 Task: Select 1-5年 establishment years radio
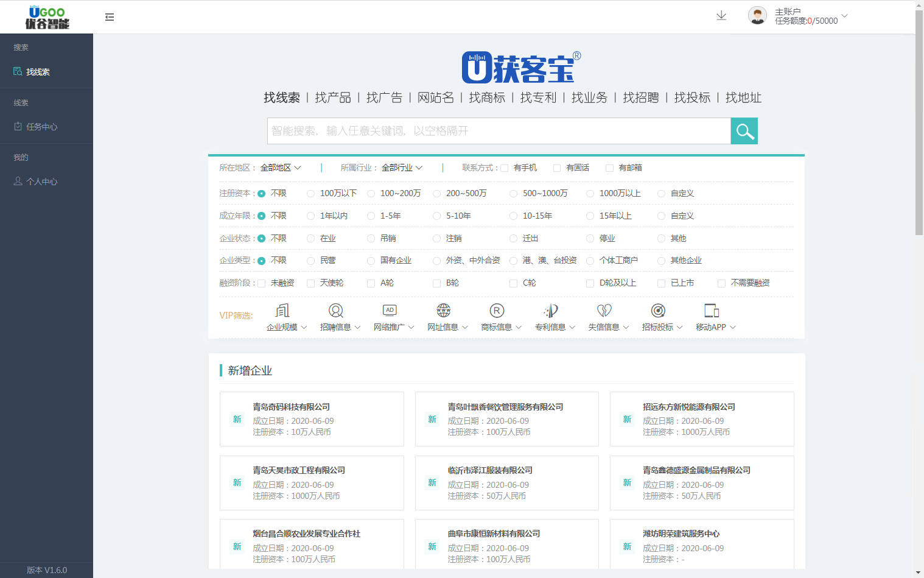pos(371,216)
